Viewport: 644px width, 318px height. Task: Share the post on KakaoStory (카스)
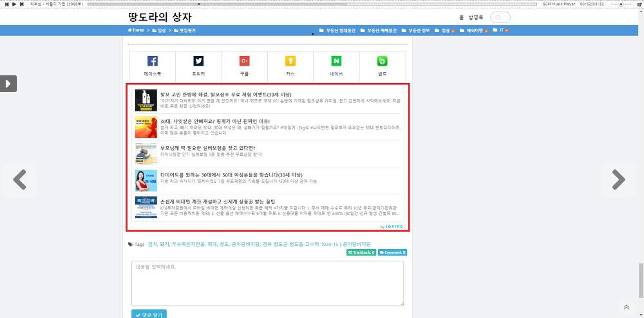[290, 66]
